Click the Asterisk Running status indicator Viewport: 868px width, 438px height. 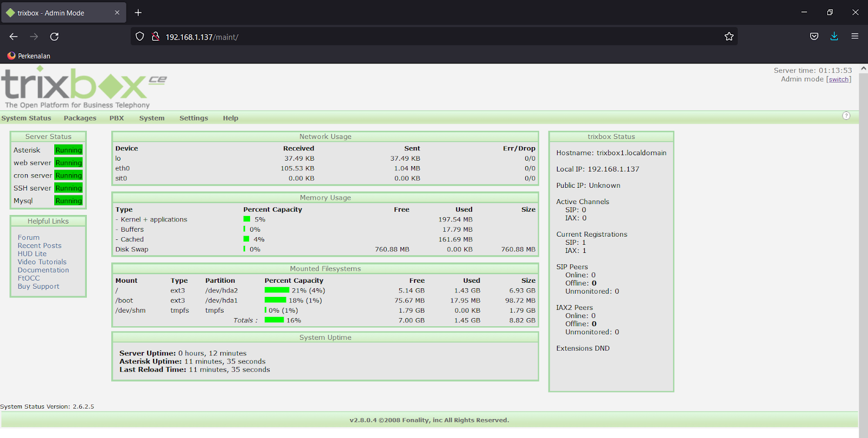(x=68, y=150)
